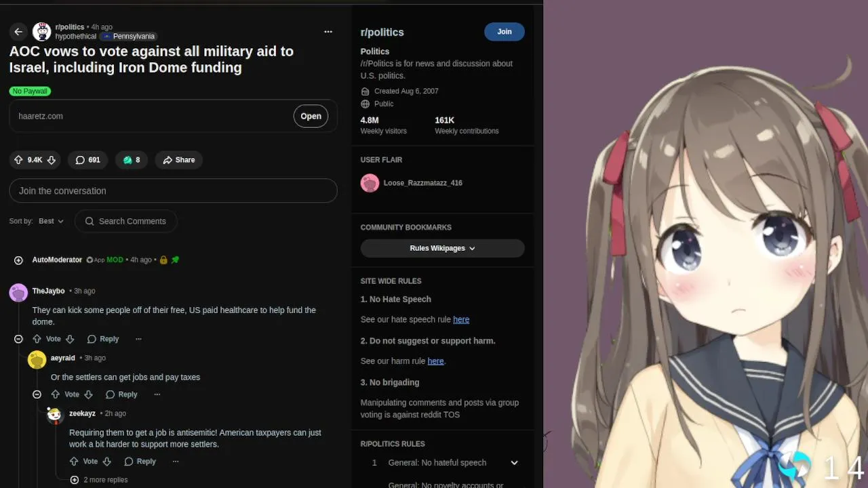This screenshot has height=488, width=868.
Task: Downvote aeyraid's comment
Action: pos(88,394)
